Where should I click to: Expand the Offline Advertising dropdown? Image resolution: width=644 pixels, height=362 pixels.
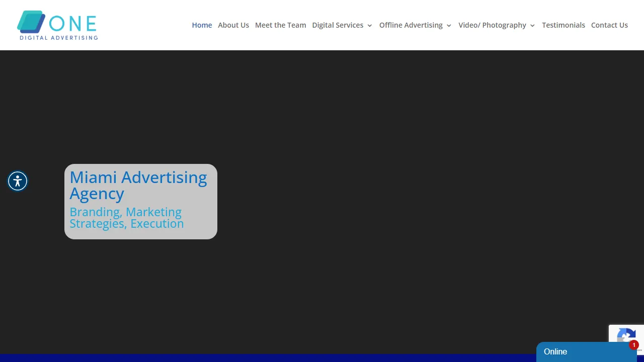click(411, 25)
